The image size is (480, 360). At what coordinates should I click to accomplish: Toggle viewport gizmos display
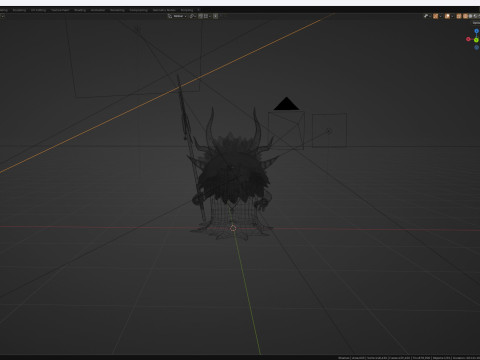click(436, 16)
